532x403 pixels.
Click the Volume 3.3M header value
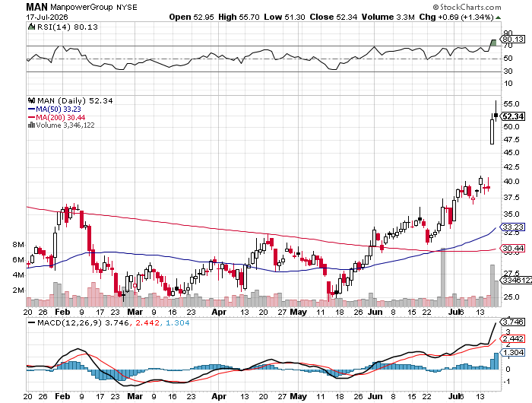(388, 17)
